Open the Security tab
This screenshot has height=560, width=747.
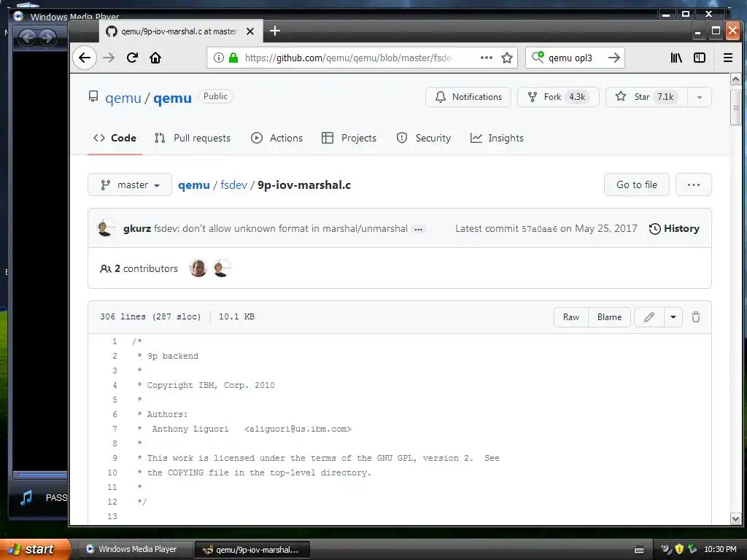(x=424, y=138)
